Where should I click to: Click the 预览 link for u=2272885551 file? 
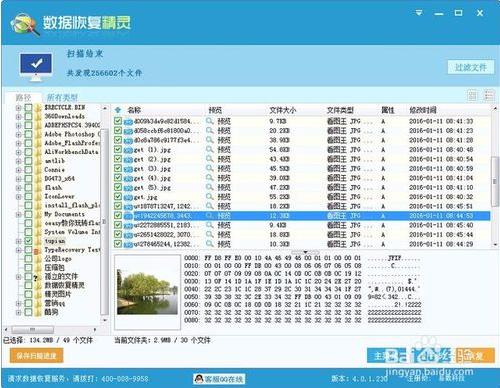click(x=224, y=225)
